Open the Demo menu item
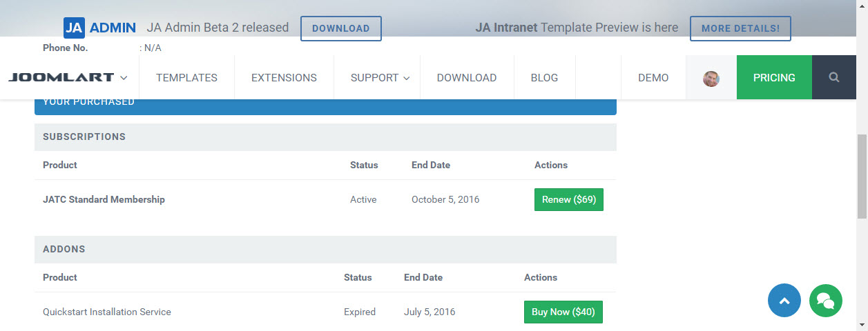 653,78
